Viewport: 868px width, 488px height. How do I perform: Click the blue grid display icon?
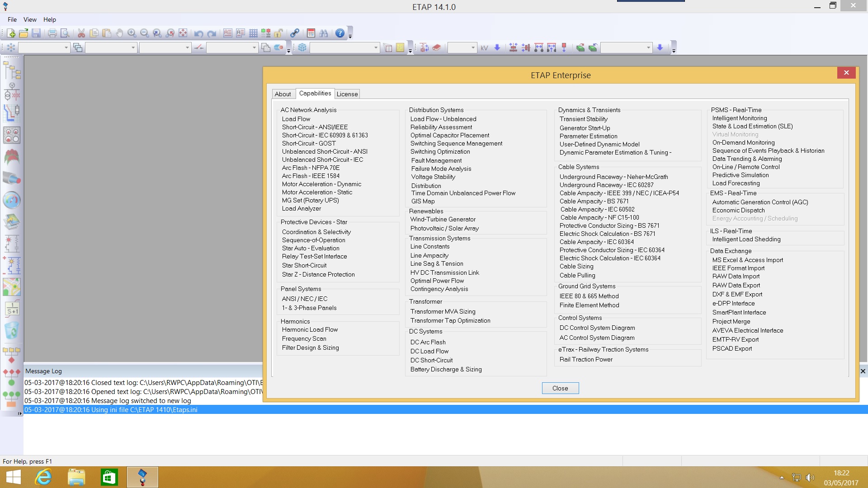pyautogui.click(x=253, y=33)
